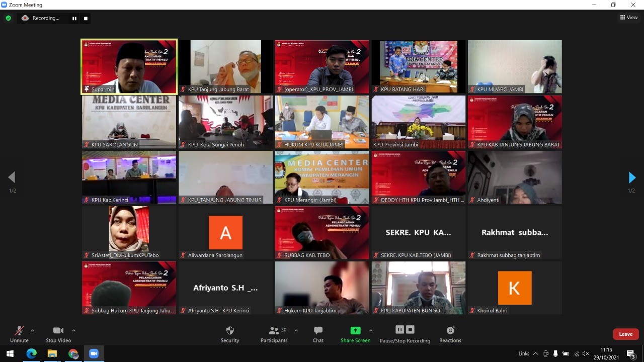Select the KPU Provinsi Jambi video tile
Viewport: 644px width, 362px height.
(x=418, y=122)
